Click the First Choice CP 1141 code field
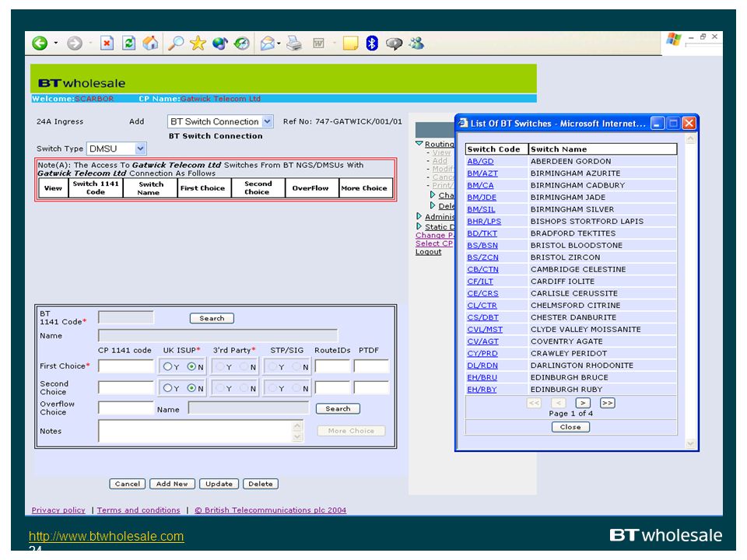Viewport: 747px width, 560px height. point(126,366)
